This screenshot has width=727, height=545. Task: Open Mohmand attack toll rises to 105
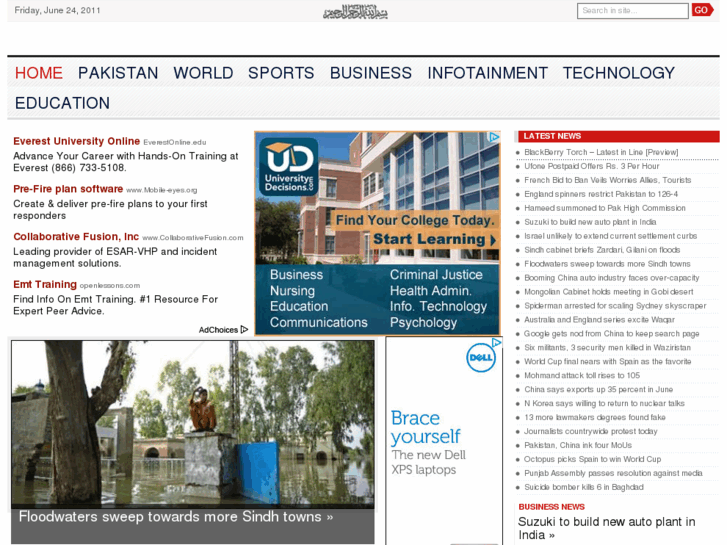[x=582, y=375]
